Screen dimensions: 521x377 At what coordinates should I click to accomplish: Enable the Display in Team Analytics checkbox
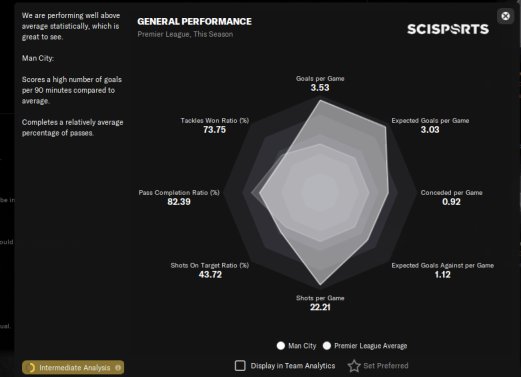[240, 366]
